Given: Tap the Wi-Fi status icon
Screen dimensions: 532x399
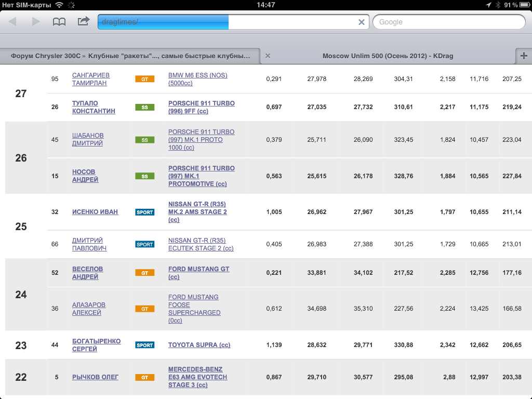Looking at the screenshot, I should (x=59, y=5).
